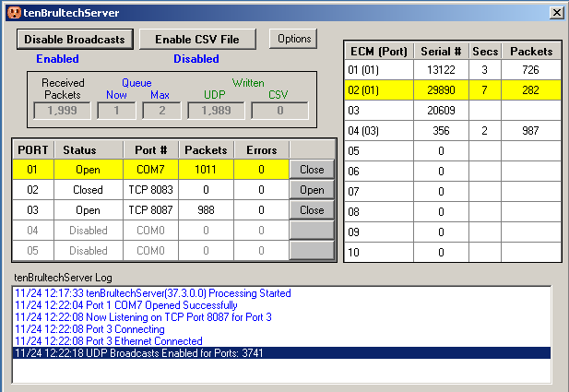Click the blue Disabled CSV status text
This screenshot has width=569, height=392.
[196, 59]
